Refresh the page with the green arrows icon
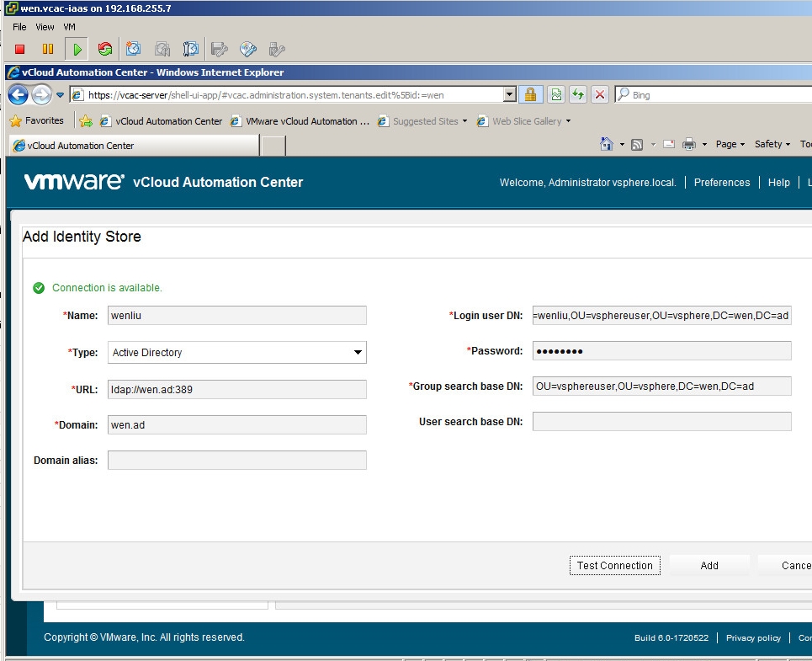 tap(578, 95)
